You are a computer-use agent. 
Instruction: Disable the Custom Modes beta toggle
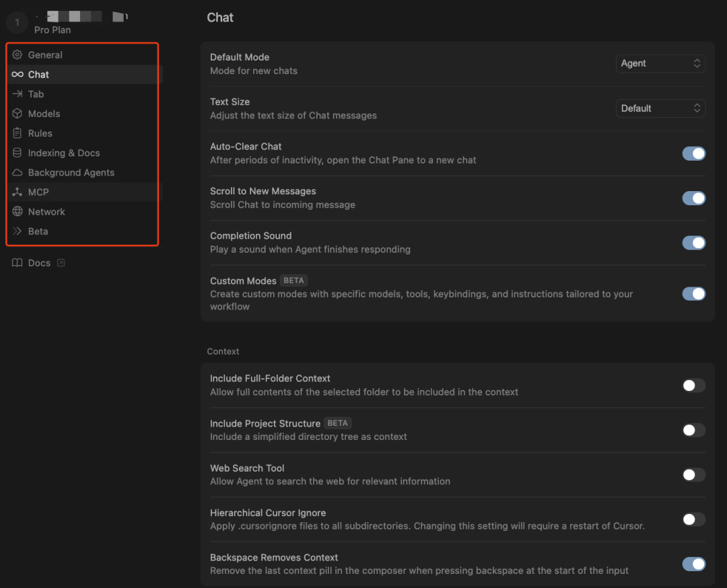pyautogui.click(x=693, y=294)
